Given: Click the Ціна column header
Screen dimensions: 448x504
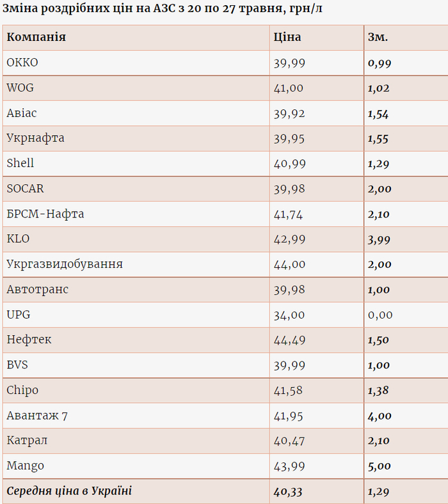Looking at the screenshot, I should point(287,37).
